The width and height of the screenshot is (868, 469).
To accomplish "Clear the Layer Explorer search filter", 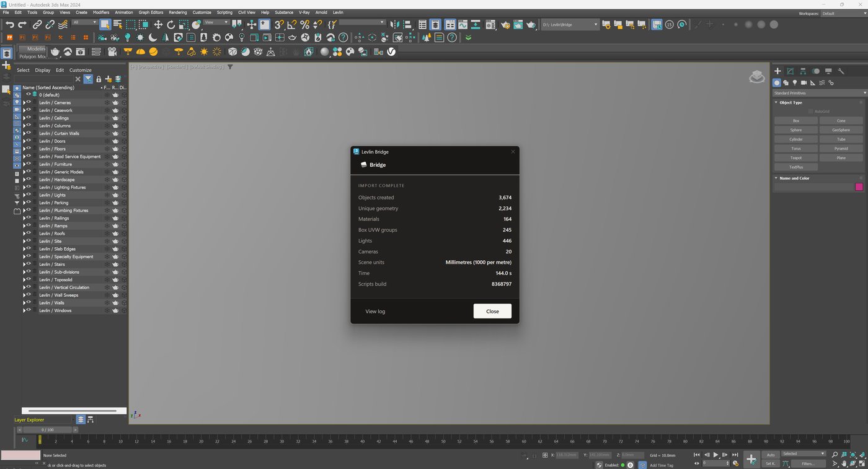I will pyautogui.click(x=77, y=79).
